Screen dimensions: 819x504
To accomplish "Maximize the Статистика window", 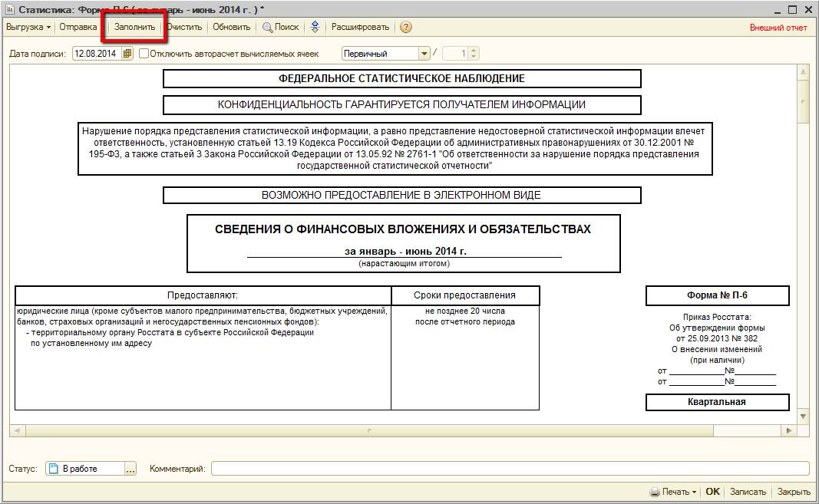I will [793, 9].
